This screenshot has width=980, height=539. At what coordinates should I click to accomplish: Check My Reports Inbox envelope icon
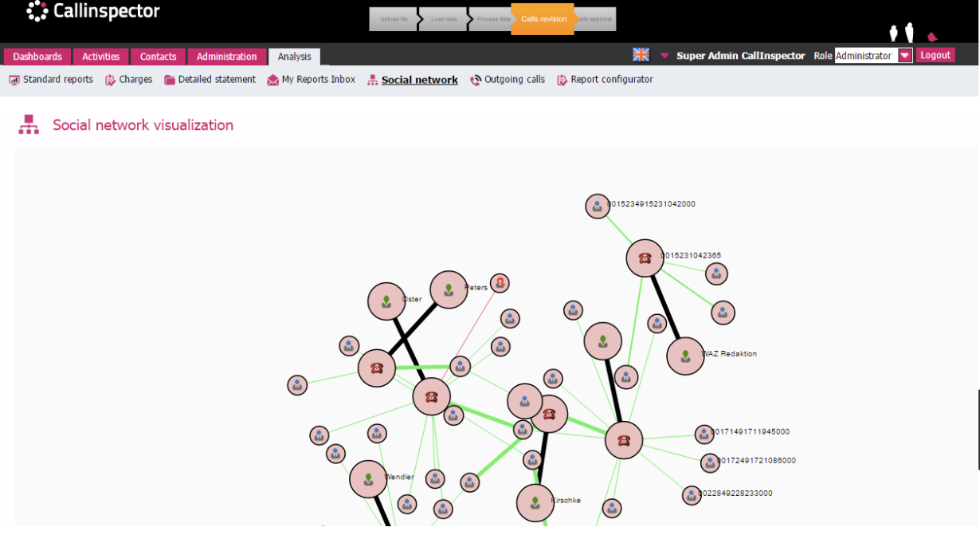click(273, 79)
